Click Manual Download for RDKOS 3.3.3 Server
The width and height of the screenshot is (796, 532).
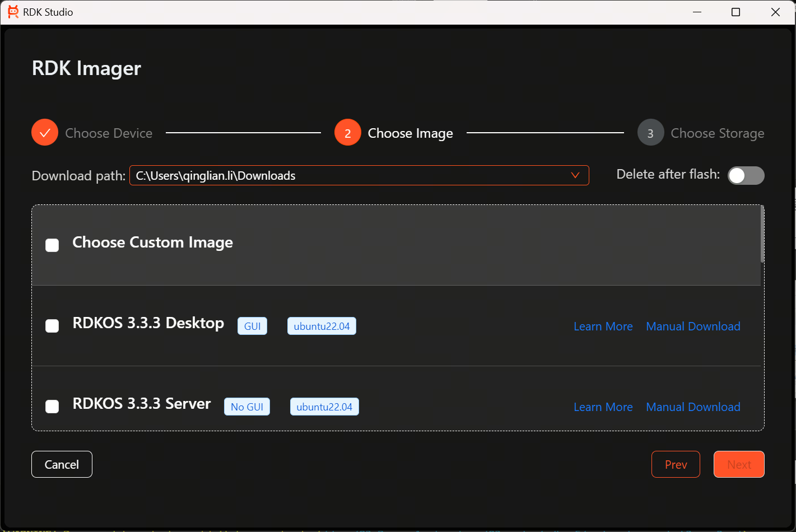pos(693,406)
